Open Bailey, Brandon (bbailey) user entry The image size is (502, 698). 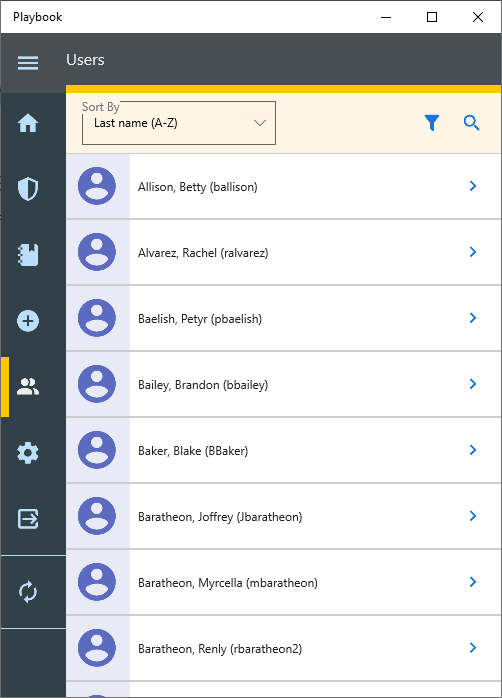tap(283, 384)
